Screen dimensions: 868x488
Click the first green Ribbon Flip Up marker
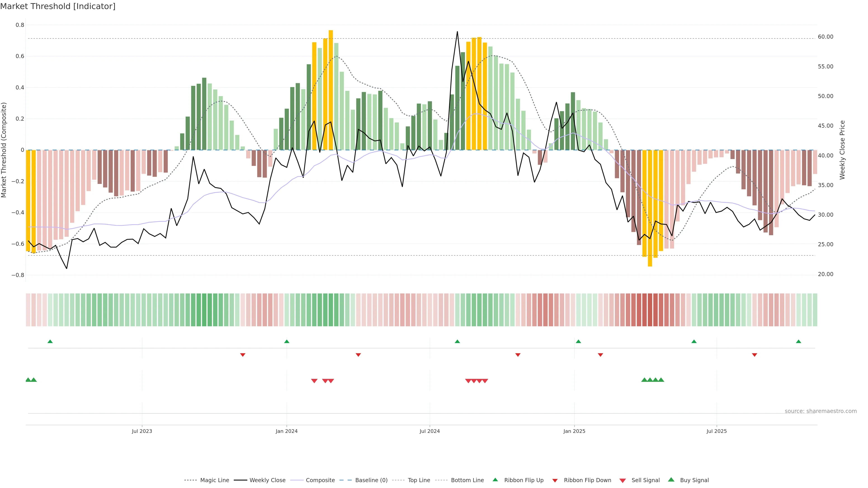[50, 342]
